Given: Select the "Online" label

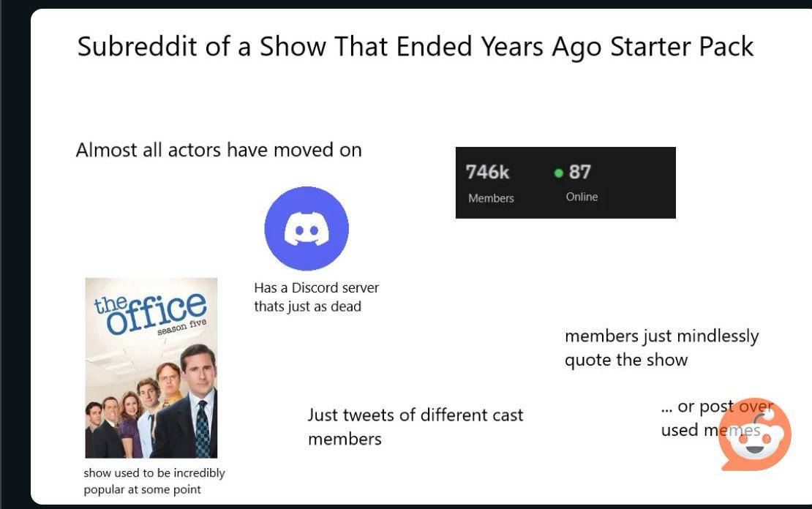Looking at the screenshot, I should pos(582,197).
